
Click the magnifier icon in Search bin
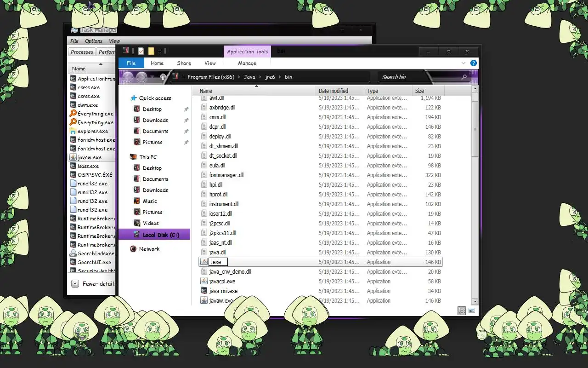tap(464, 77)
